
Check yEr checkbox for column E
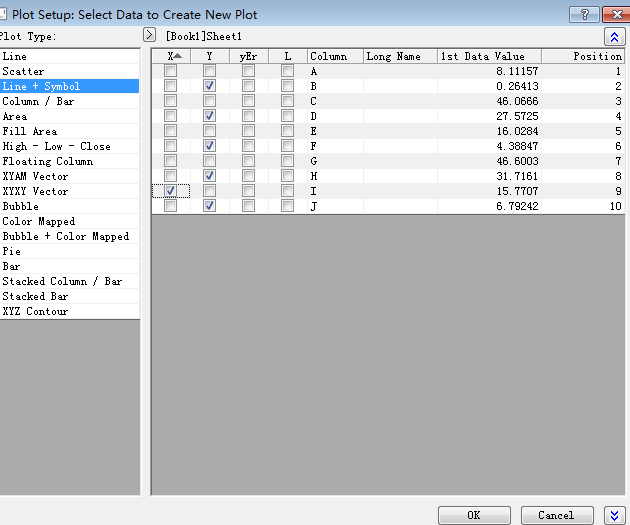click(248, 131)
